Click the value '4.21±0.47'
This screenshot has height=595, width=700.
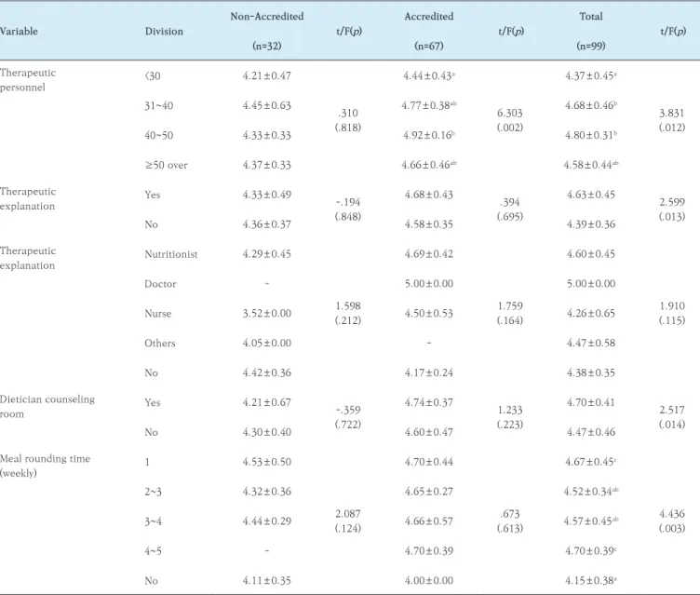[267, 76]
